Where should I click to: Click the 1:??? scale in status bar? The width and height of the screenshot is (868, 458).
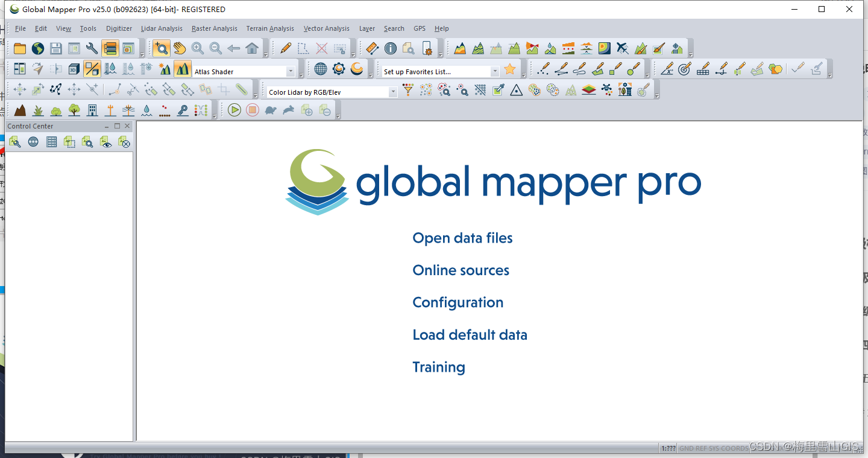pos(668,448)
